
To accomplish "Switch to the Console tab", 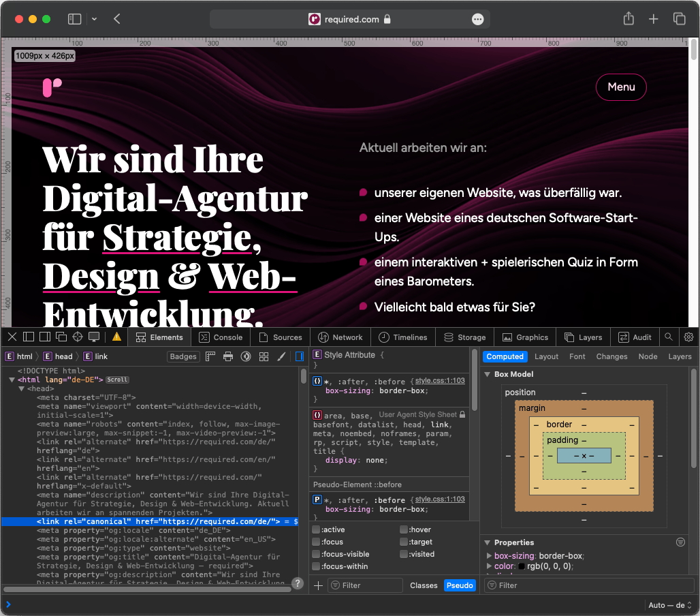I will 220,336.
